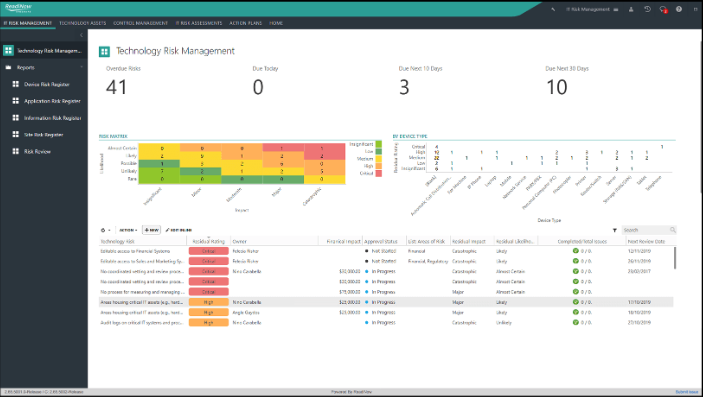The height and width of the screenshot is (397, 703).
Task: Click the Application Risk Register grid icon
Action: [16, 101]
